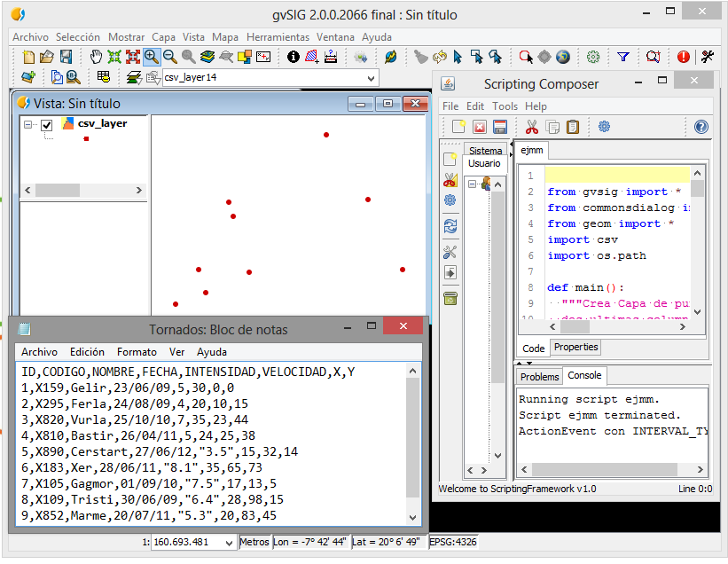Open the Herramientas menu
The height and width of the screenshot is (564, 728).
click(278, 37)
